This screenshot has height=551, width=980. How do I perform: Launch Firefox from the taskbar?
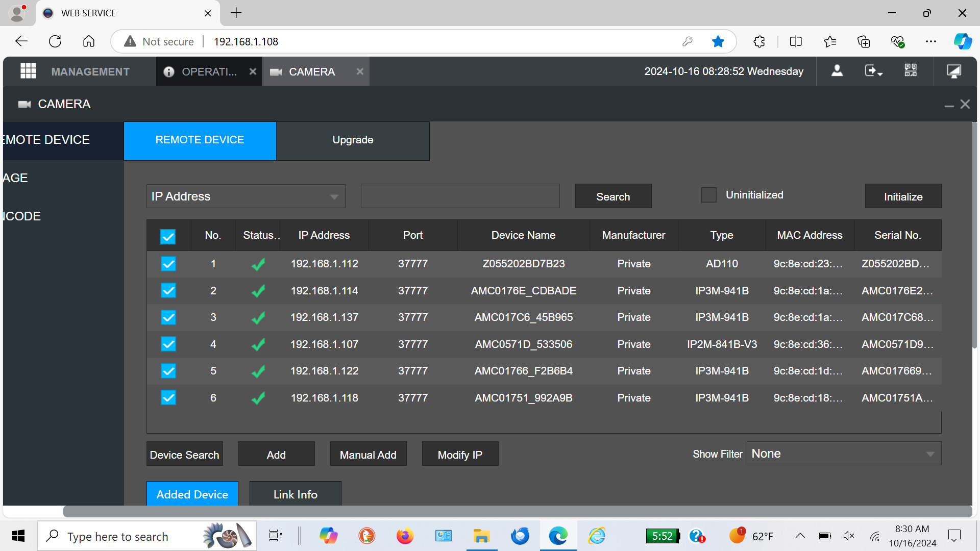(x=405, y=536)
